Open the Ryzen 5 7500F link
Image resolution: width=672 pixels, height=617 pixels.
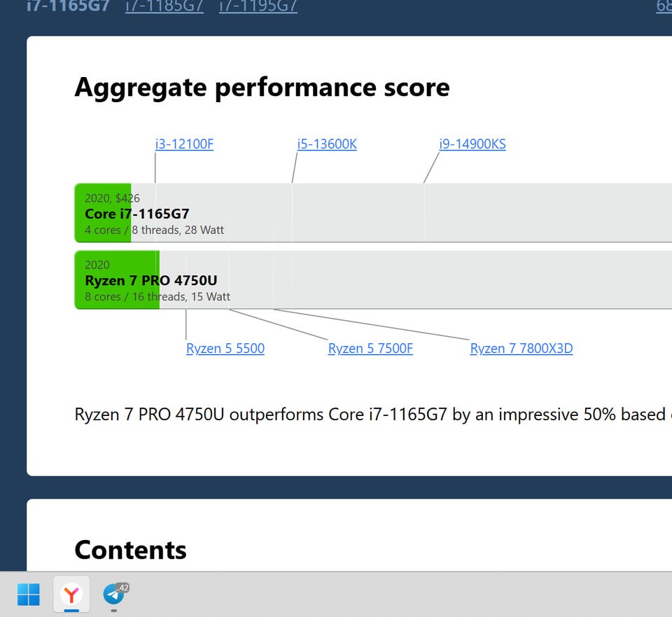(x=371, y=348)
